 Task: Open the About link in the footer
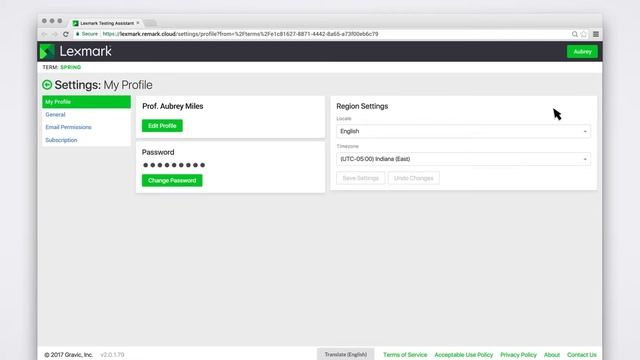[552, 355]
